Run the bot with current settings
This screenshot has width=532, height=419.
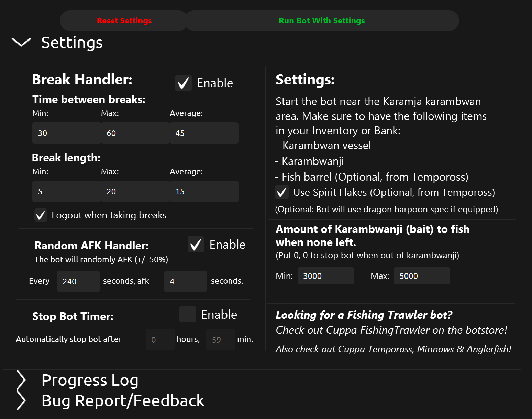pyautogui.click(x=322, y=21)
